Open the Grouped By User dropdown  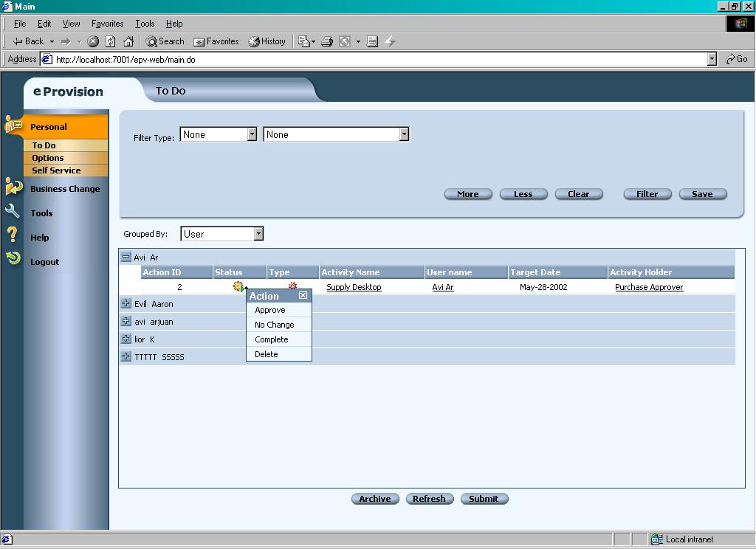pos(258,234)
